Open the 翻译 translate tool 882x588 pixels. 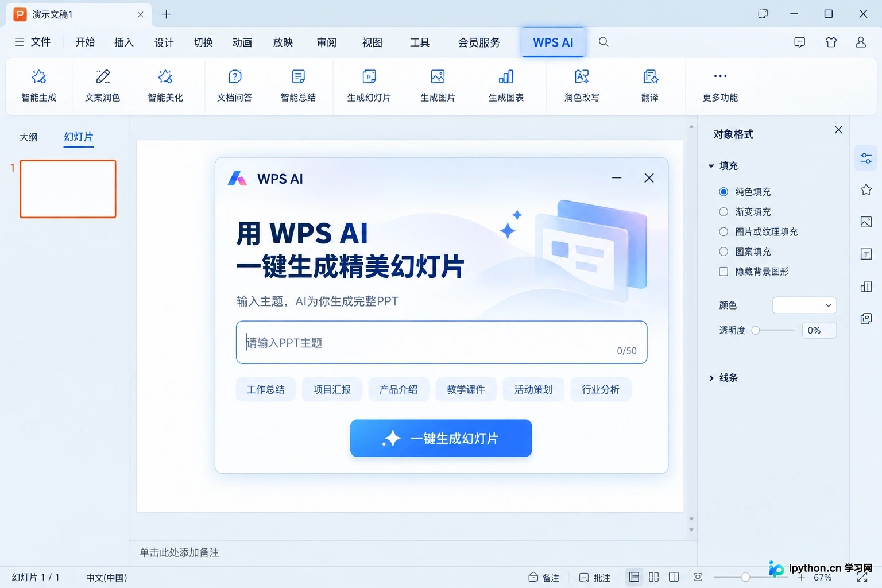click(x=650, y=86)
